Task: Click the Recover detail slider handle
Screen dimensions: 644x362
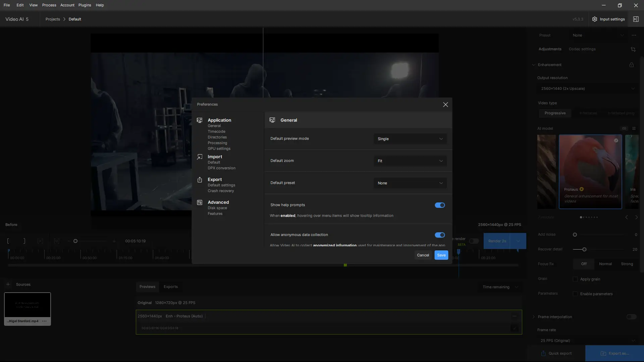Action: (584, 249)
